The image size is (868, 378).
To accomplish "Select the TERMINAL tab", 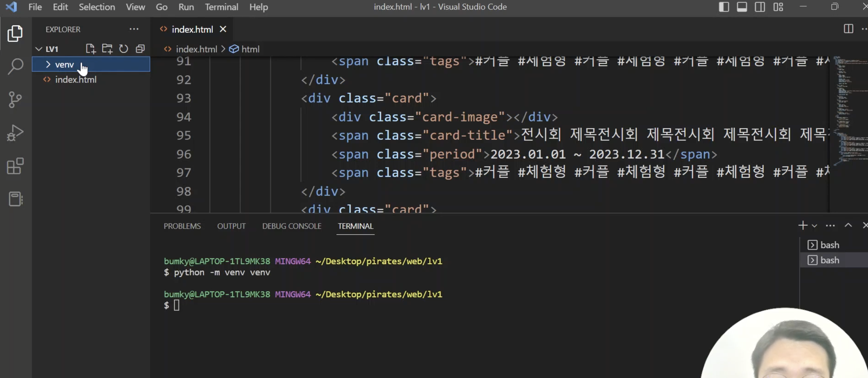I will [x=355, y=226].
